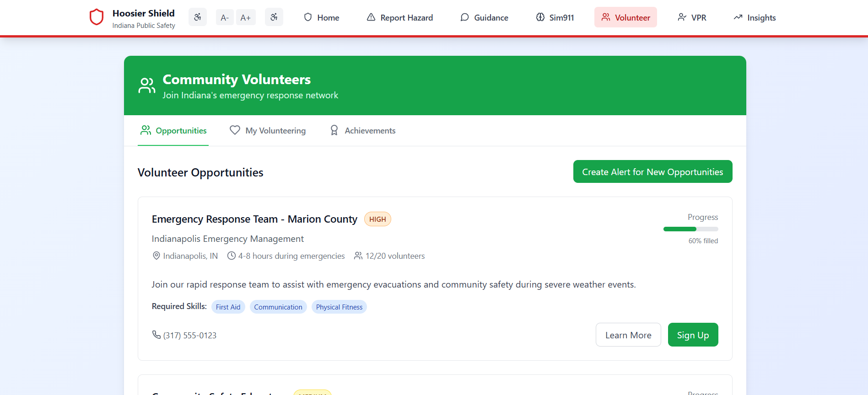Switch to the Opportunities tab
The width and height of the screenshot is (868, 395).
point(173,131)
